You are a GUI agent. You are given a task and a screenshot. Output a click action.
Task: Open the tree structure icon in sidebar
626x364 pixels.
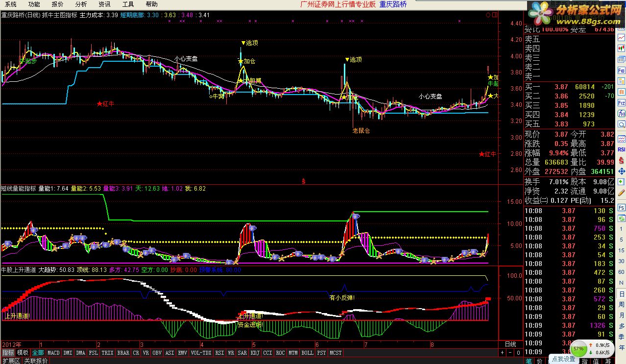click(x=621, y=81)
